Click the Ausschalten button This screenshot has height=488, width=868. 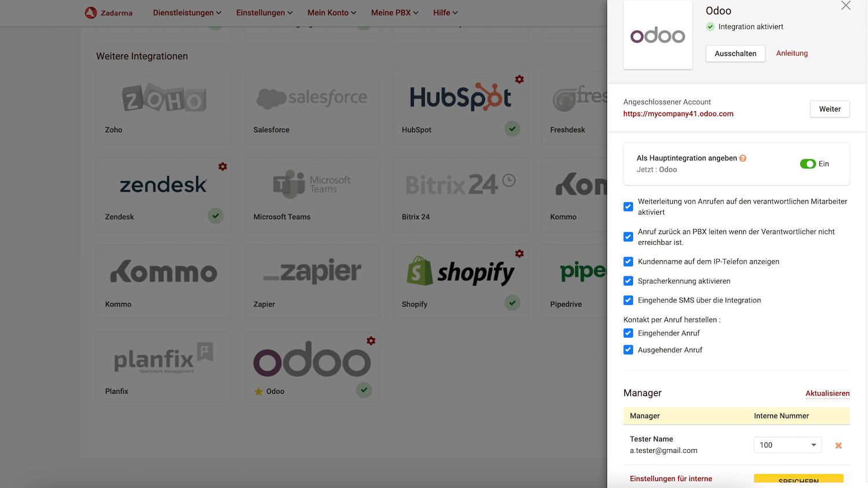[x=735, y=54]
